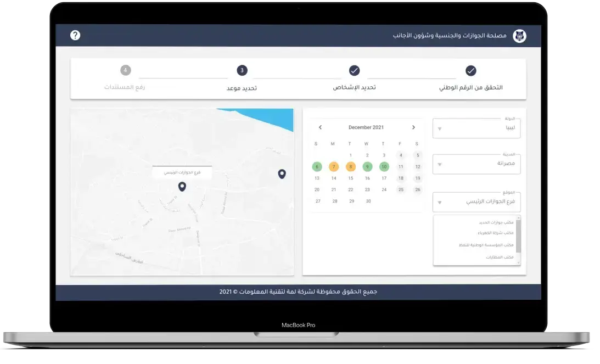Open the country dropdown showing ليبيا
Image resolution: width=600 pixels, height=364 pixels.
[476, 128]
